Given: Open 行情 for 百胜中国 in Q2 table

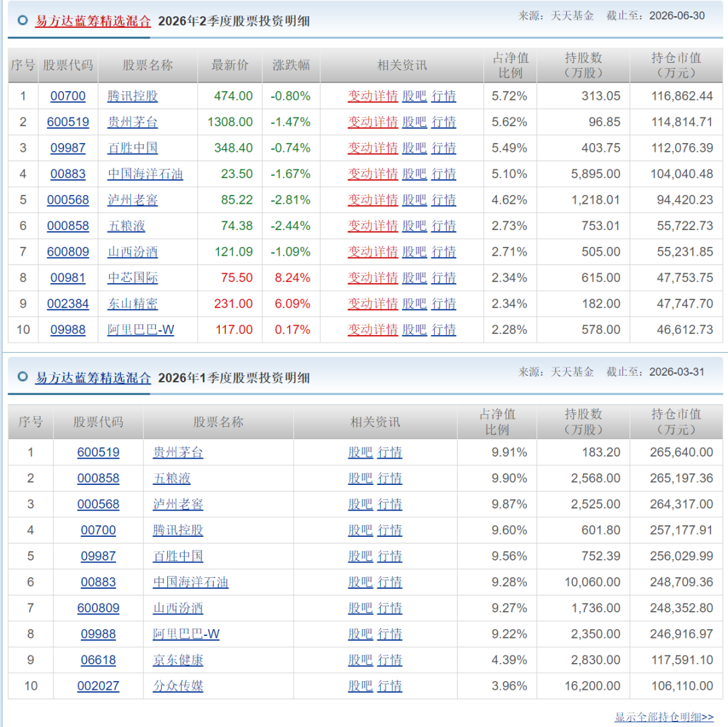Looking at the screenshot, I should 444,148.
